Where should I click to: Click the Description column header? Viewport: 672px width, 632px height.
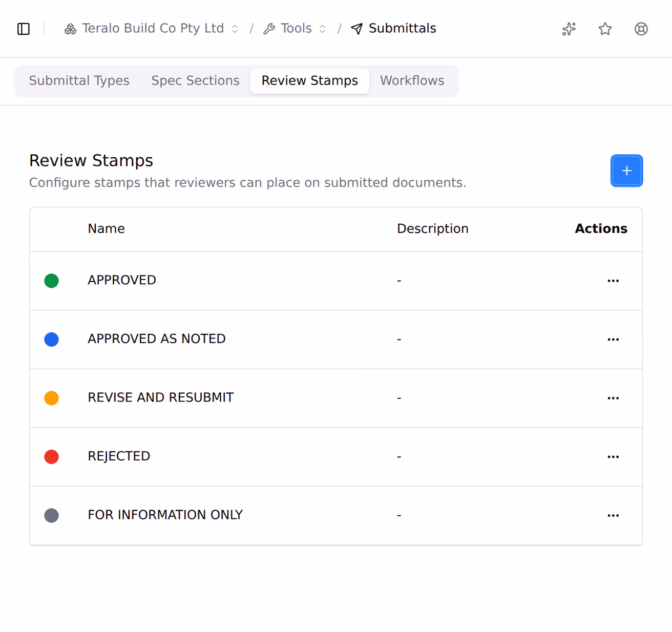[433, 228]
